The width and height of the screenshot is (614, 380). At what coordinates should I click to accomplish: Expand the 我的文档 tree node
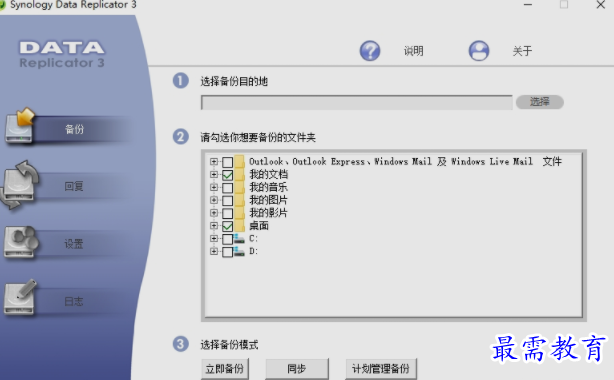pos(214,174)
